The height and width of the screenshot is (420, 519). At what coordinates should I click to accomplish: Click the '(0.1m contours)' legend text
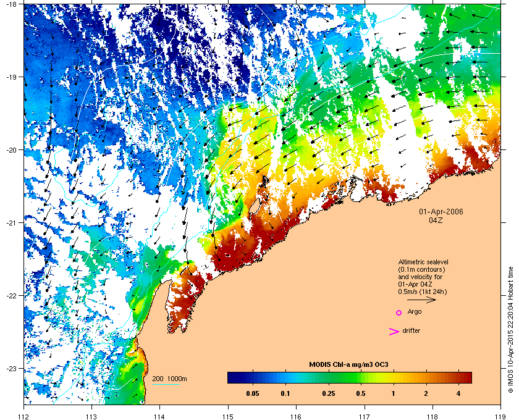tap(421, 269)
